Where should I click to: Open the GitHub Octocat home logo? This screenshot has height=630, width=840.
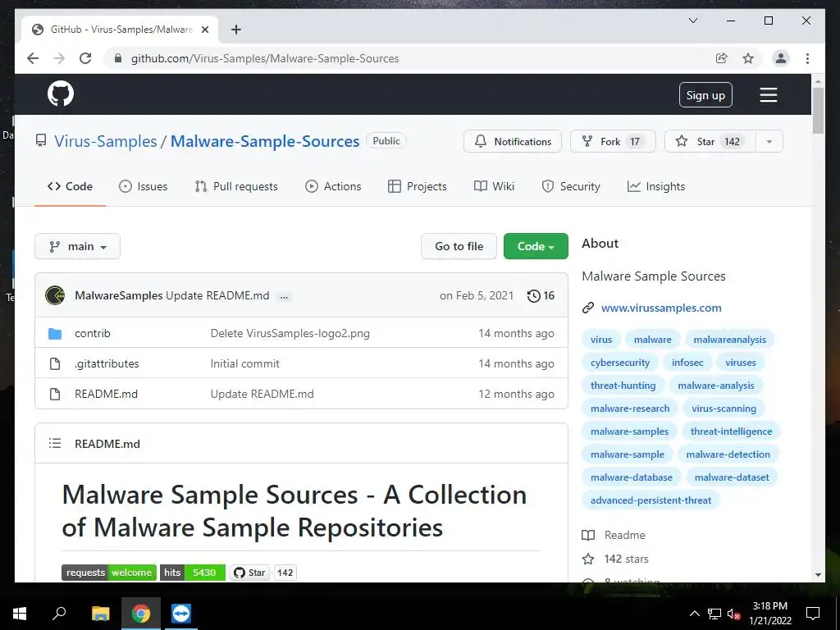click(x=61, y=94)
